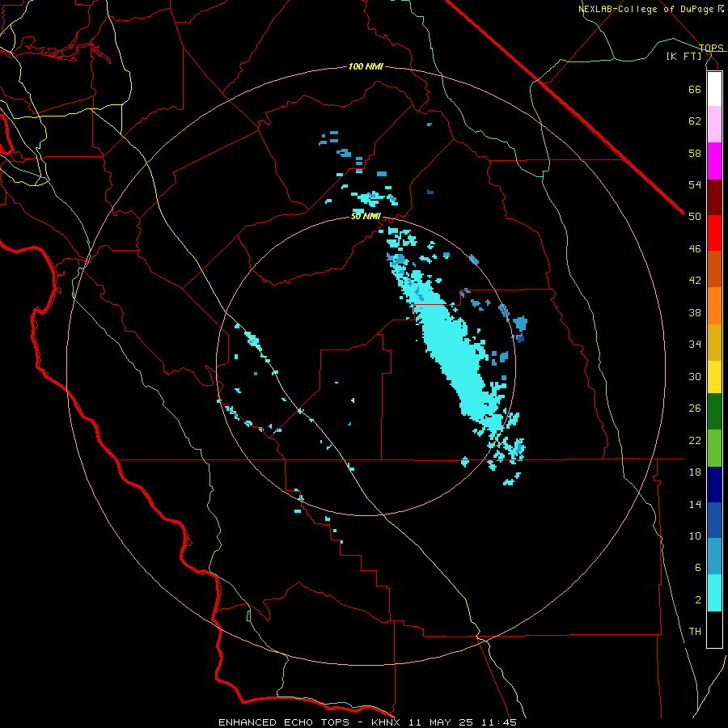The width and height of the screenshot is (728, 728).
Task: Click the 50 NMI range ring label
Action: (366, 216)
